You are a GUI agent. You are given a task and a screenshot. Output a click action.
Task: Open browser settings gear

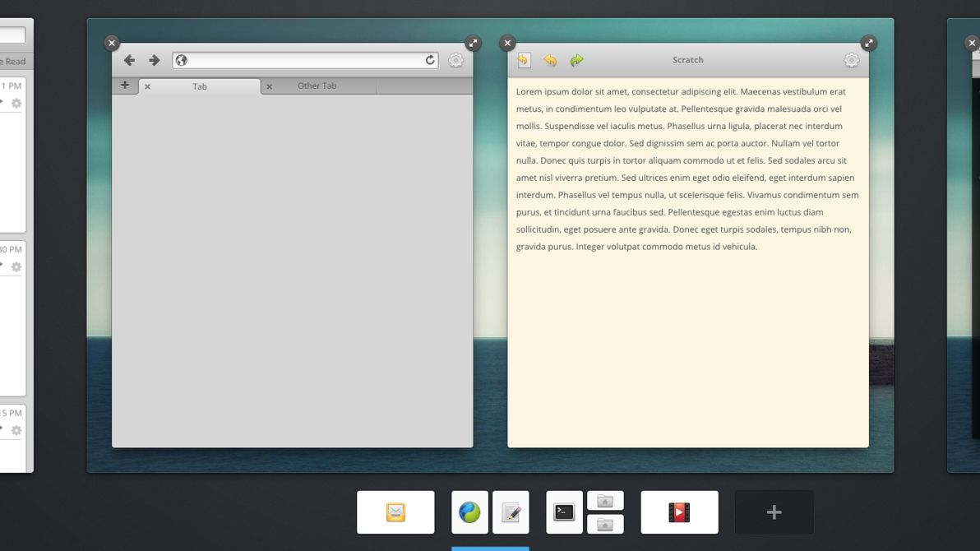(455, 60)
